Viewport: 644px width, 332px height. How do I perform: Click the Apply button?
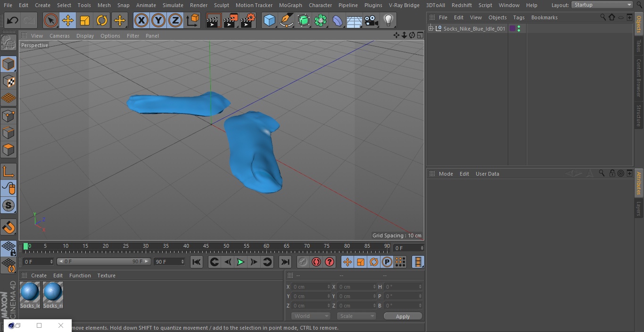(403, 316)
